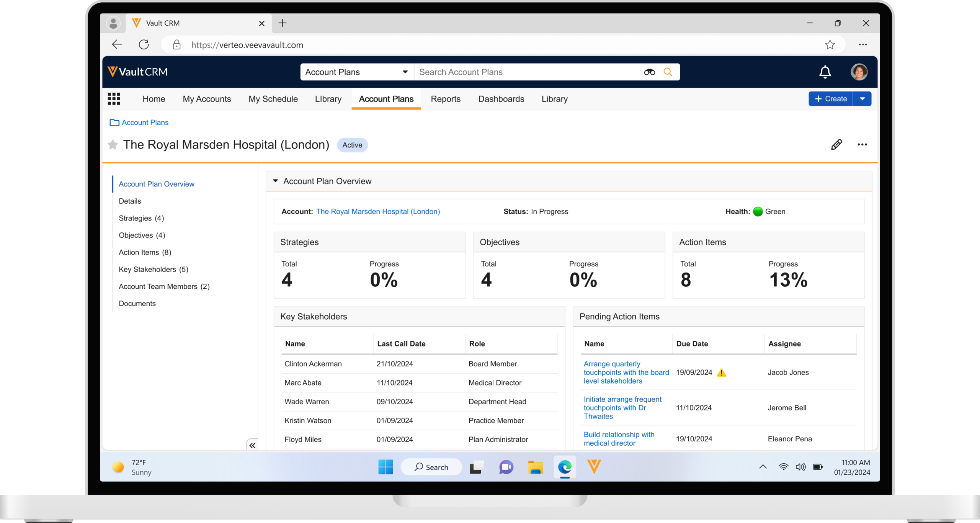Image resolution: width=980 pixels, height=523 pixels.
Task: Collapse the Account Plan Overview section
Action: [x=275, y=181]
